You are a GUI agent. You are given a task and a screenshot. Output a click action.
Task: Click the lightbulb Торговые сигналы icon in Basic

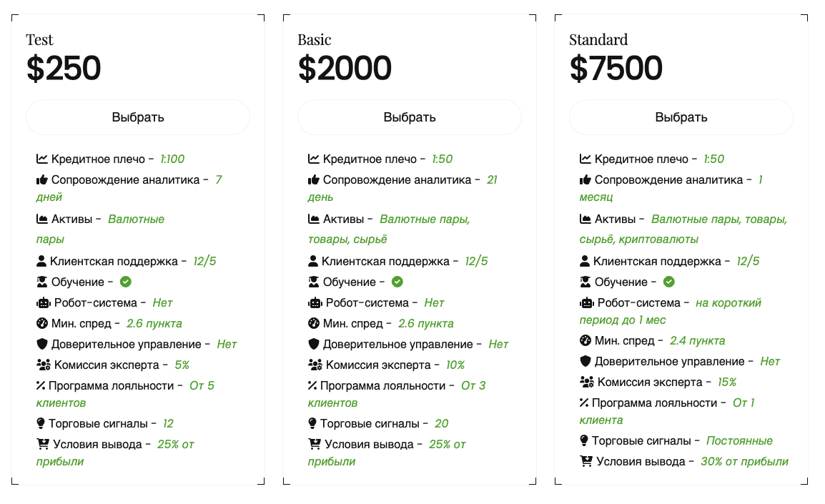click(312, 423)
